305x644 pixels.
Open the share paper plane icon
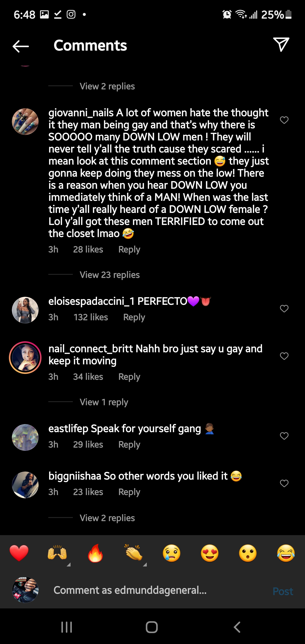click(x=281, y=45)
